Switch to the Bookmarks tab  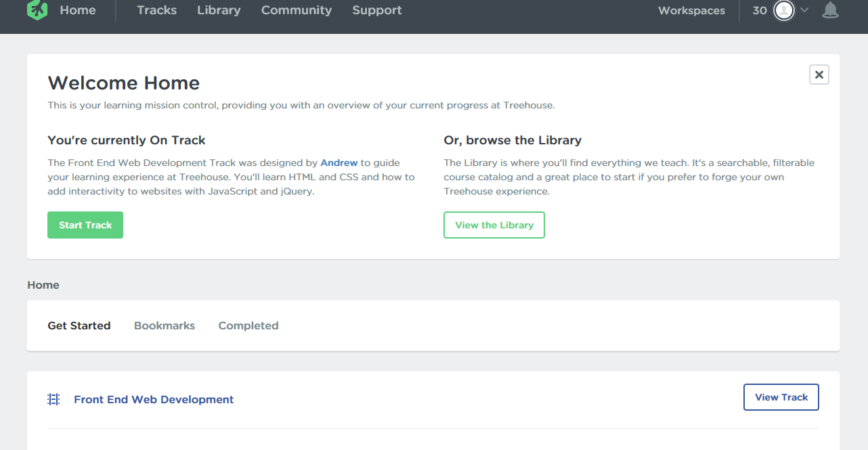(x=165, y=326)
